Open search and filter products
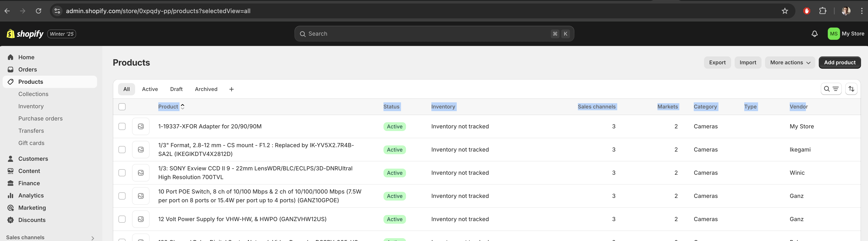The image size is (868, 241). point(831,89)
